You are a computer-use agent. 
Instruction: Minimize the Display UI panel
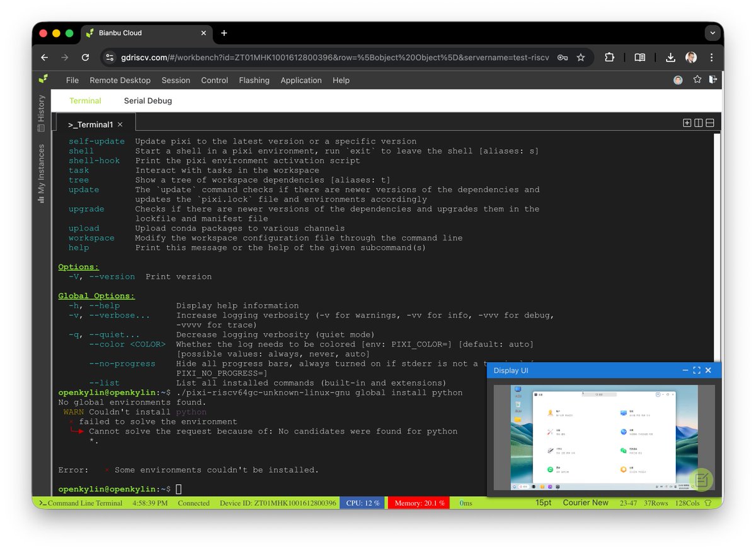click(x=685, y=370)
